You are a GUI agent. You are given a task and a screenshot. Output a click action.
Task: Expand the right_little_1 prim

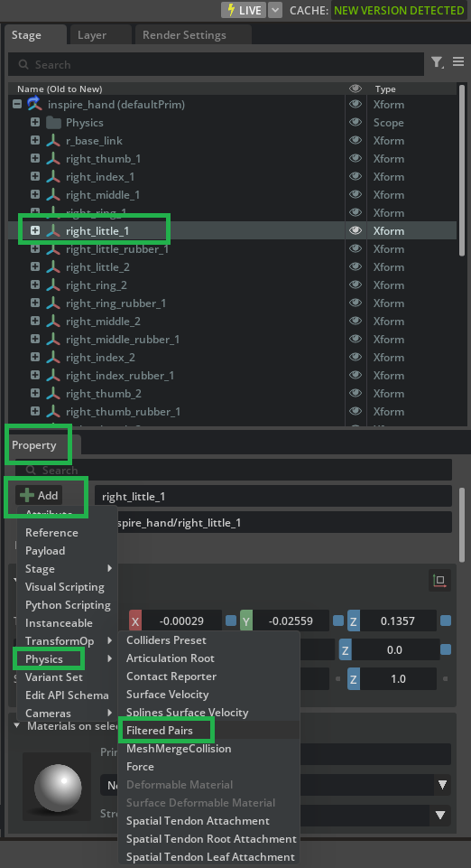click(x=35, y=231)
